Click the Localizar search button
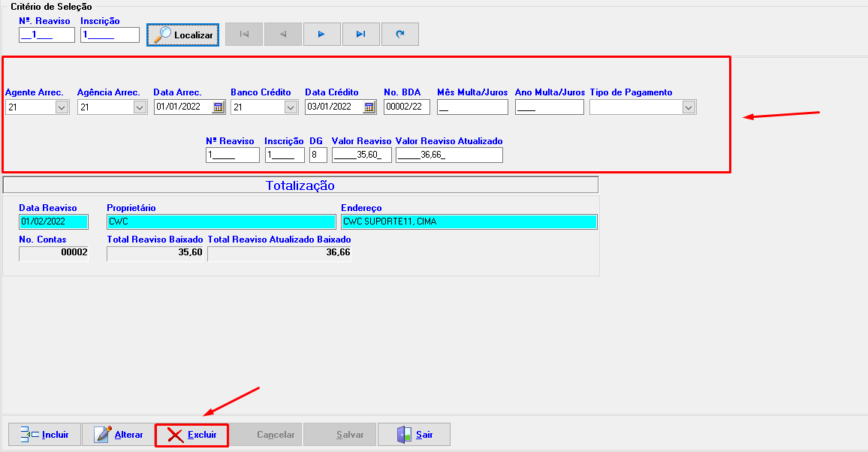The height and width of the screenshot is (452, 868). pos(183,35)
